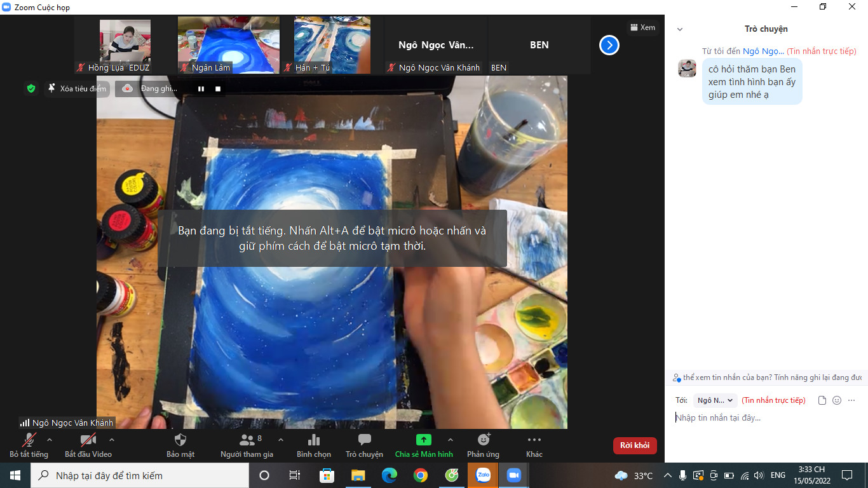The image size is (868, 488).
Task: Click the Trò chuyện panel title
Action: [x=766, y=29]
